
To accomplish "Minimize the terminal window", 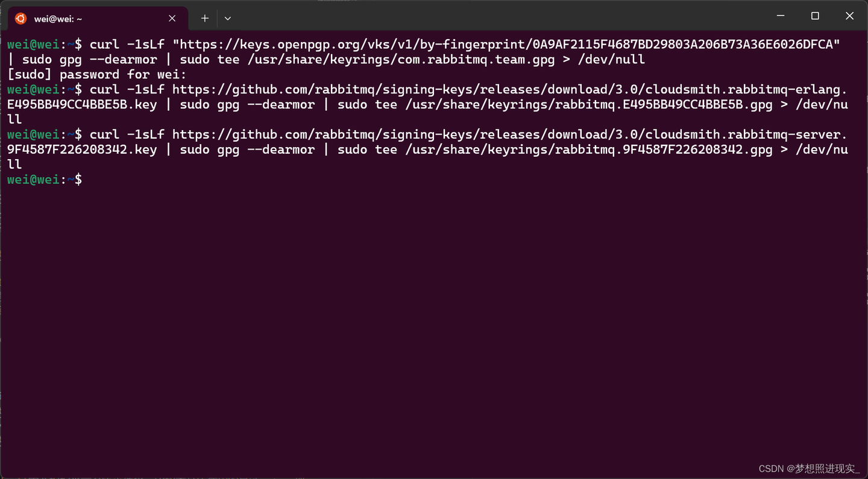I will coord(781,16).
